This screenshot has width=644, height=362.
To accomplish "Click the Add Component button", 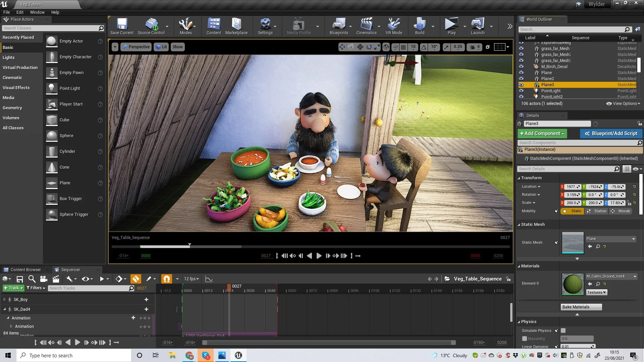I will click(x=542, y=133).
